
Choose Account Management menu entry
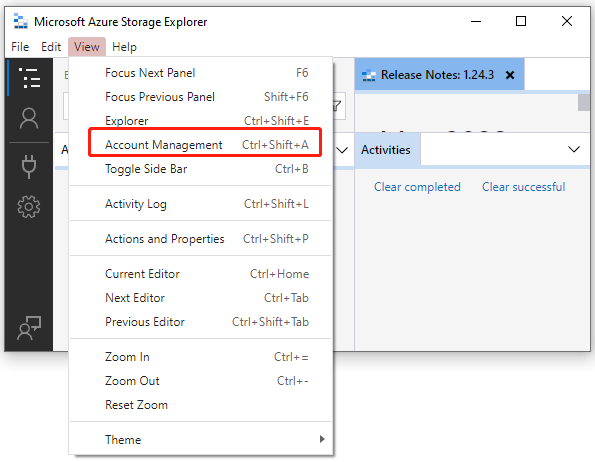pos(201,145)
